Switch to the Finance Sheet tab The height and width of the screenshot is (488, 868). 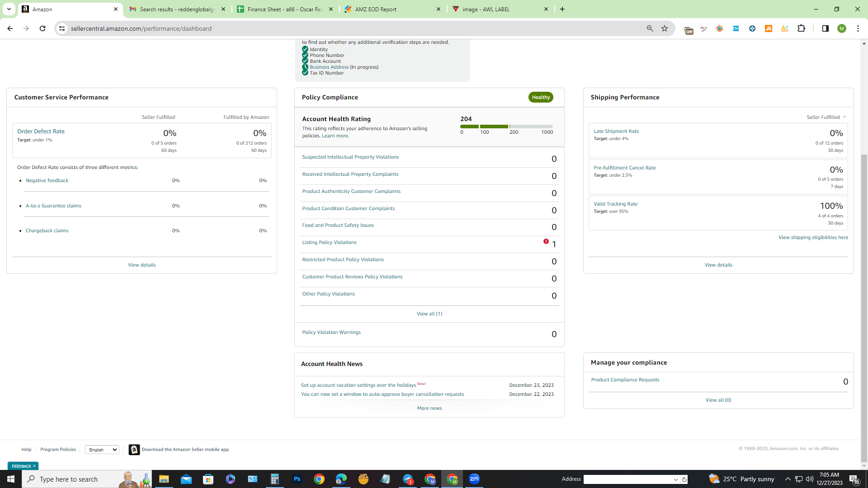coord(285,9)
